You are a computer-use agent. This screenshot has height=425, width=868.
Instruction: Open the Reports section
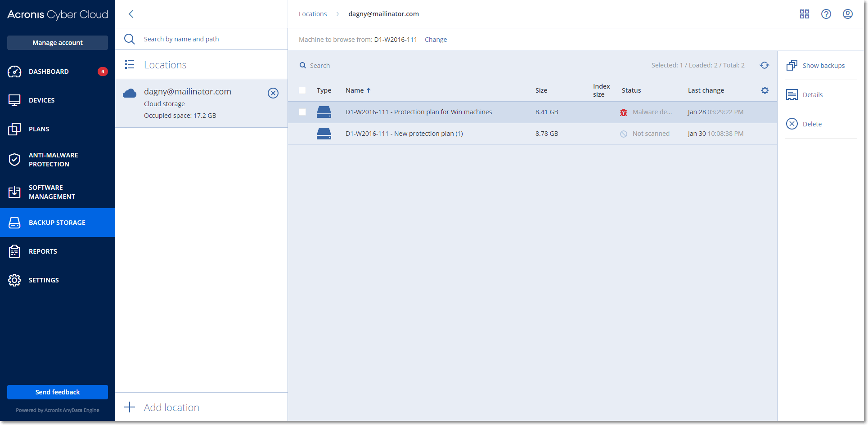tap(58, 251)
